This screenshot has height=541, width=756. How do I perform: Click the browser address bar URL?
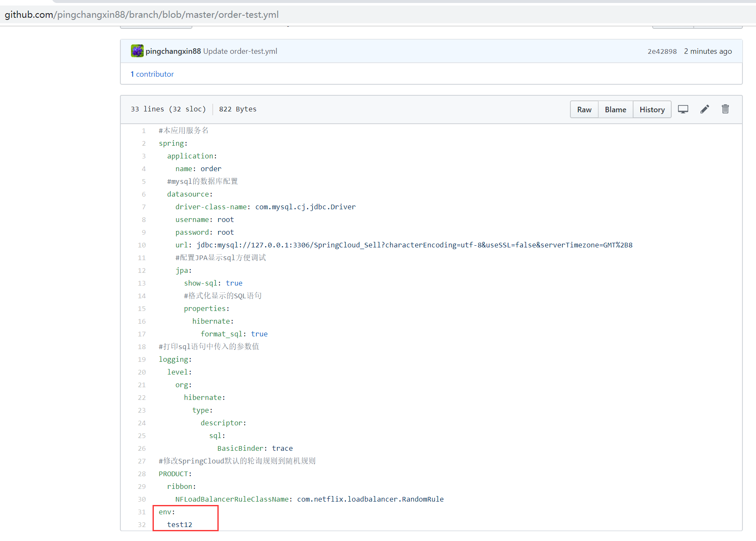[x=142, y=15]
